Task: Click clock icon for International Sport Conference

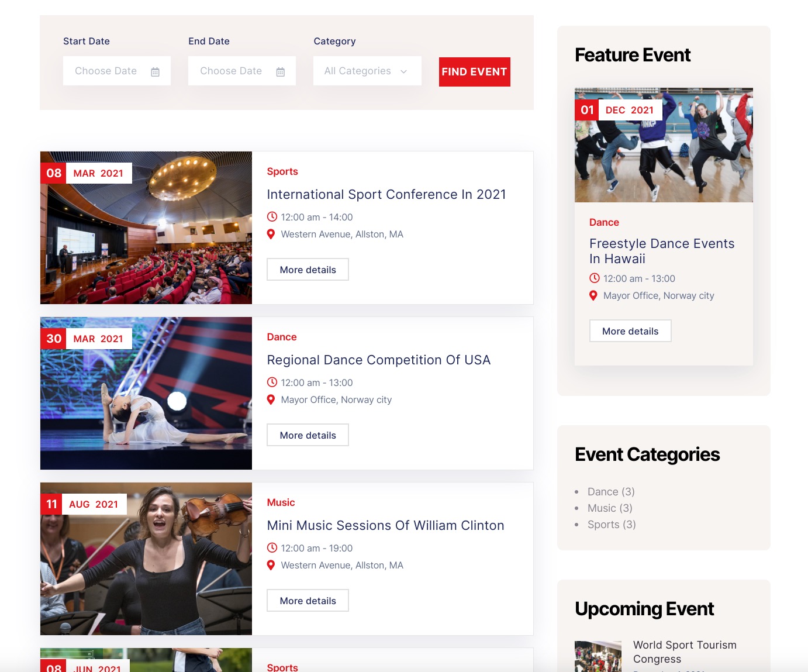Action: point(272,216)
